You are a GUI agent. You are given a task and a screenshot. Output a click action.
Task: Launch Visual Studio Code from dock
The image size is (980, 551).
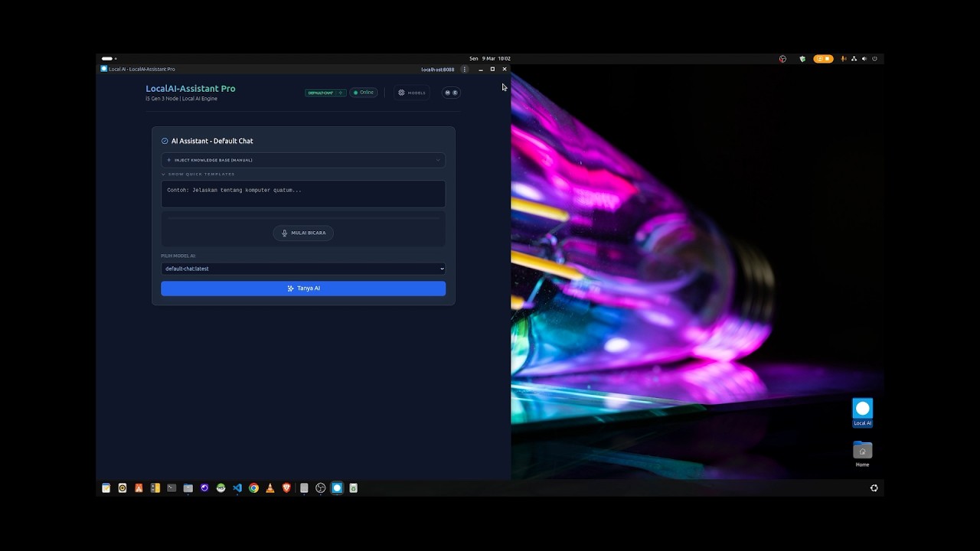click(237, 487)
